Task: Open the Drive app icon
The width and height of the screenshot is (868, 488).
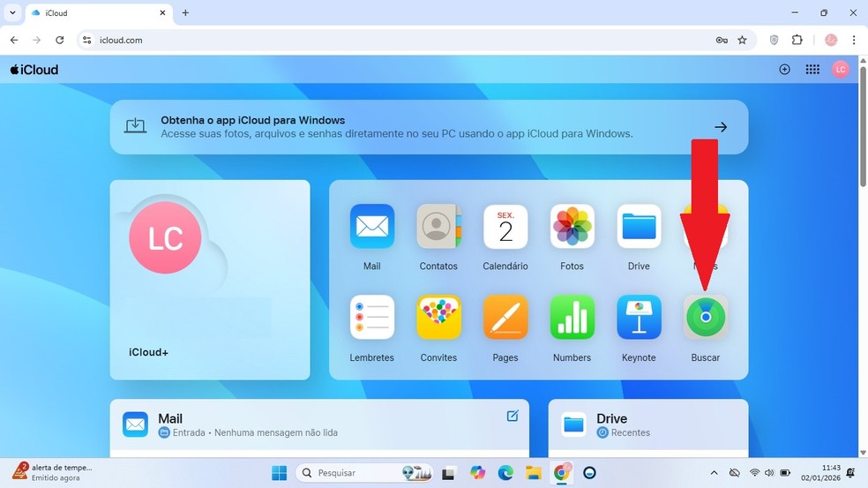Action: click(x=639, y=227)
